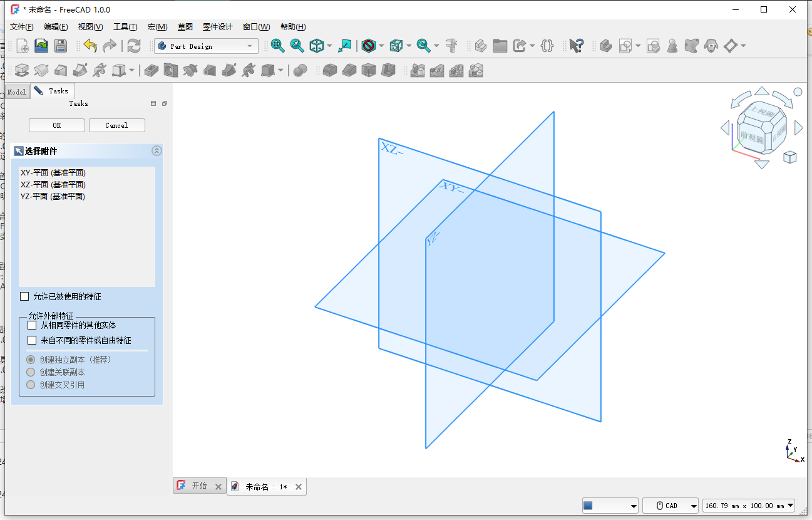Image resolution: width=812 pixels, height=520 pixels.
Task: Check different parts or free features option
Action: [32, 340]
